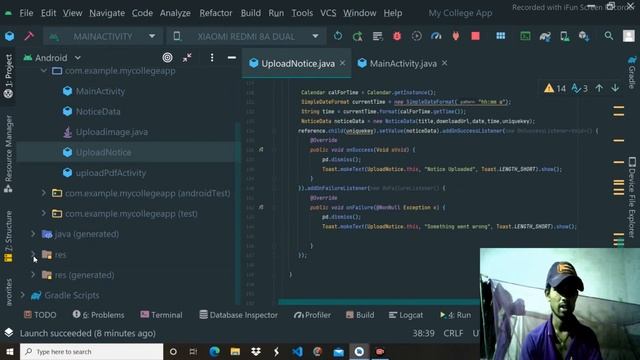Open the TODO tool window
This screenshot has width=640, height=360.
[40, 315]
